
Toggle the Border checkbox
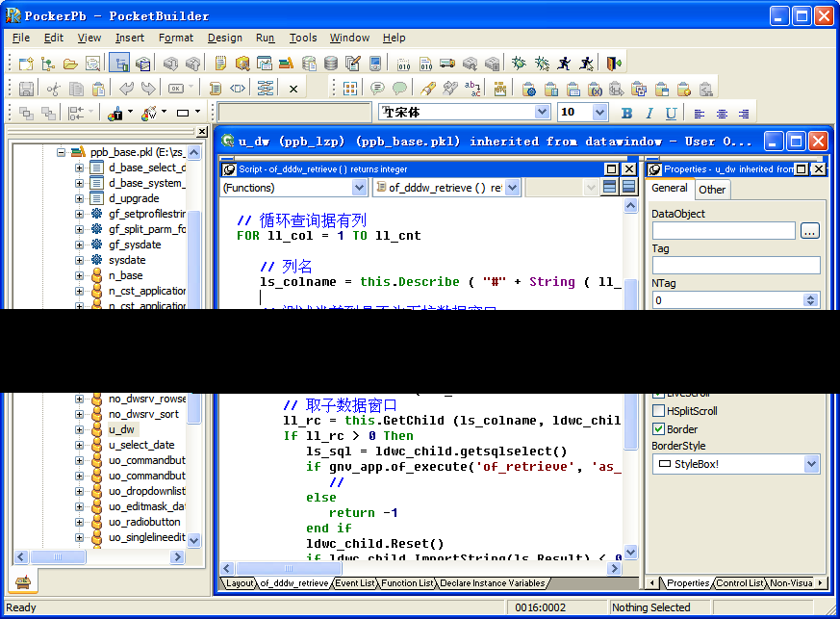(658, 429)
